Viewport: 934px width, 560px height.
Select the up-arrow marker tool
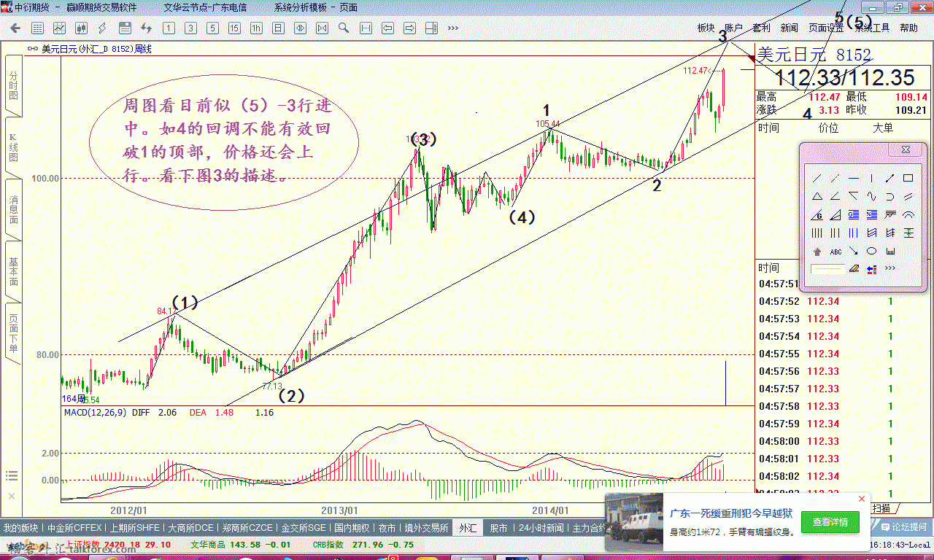817,252
